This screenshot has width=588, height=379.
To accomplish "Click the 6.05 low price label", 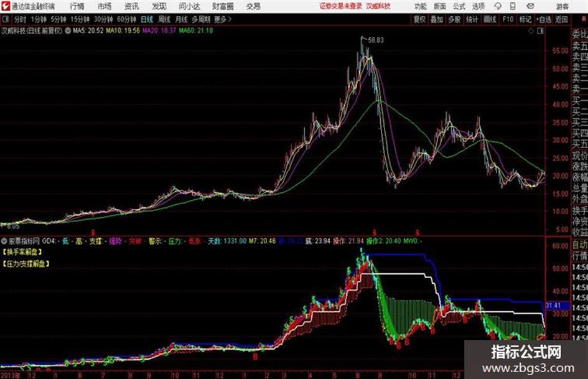I will click(12, 227).
